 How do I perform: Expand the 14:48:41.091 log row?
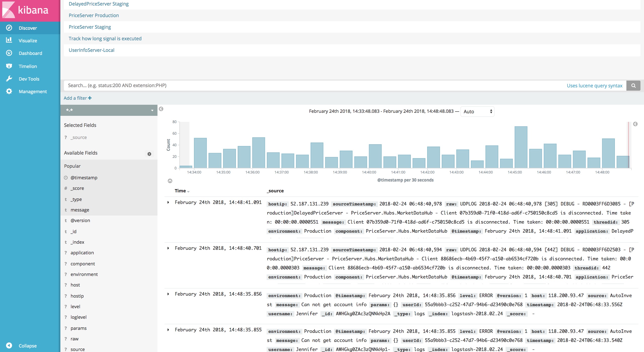168,202
